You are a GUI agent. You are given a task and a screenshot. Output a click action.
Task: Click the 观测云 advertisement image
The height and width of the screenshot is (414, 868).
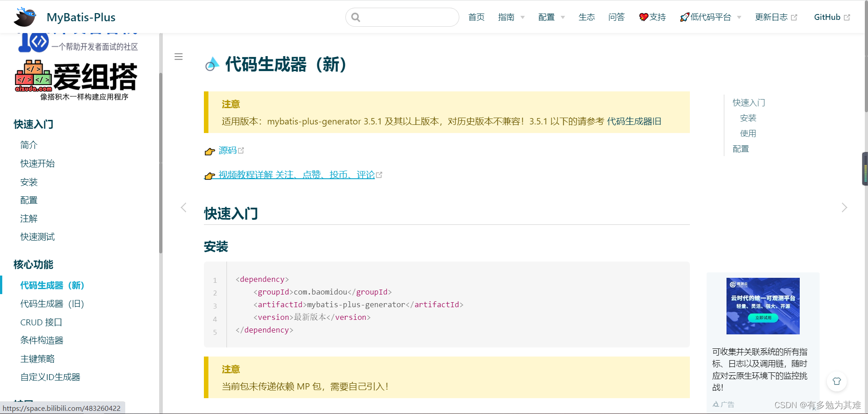click(x=763, y=306)
